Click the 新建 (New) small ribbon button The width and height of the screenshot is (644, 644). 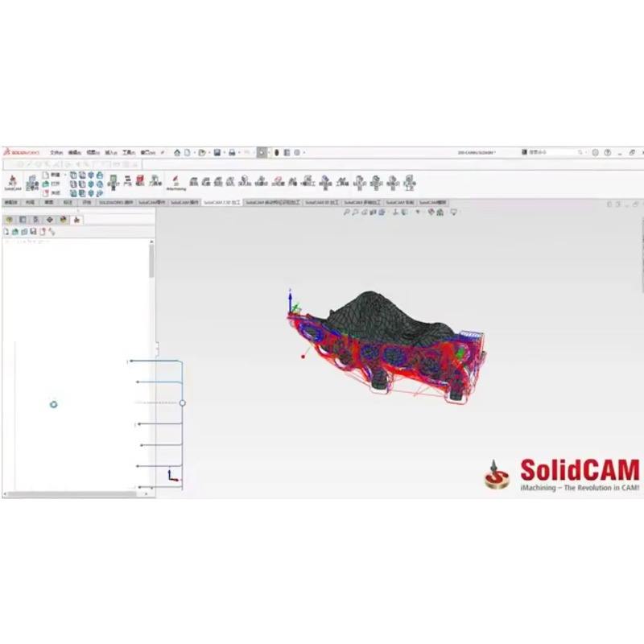(52, 175)
